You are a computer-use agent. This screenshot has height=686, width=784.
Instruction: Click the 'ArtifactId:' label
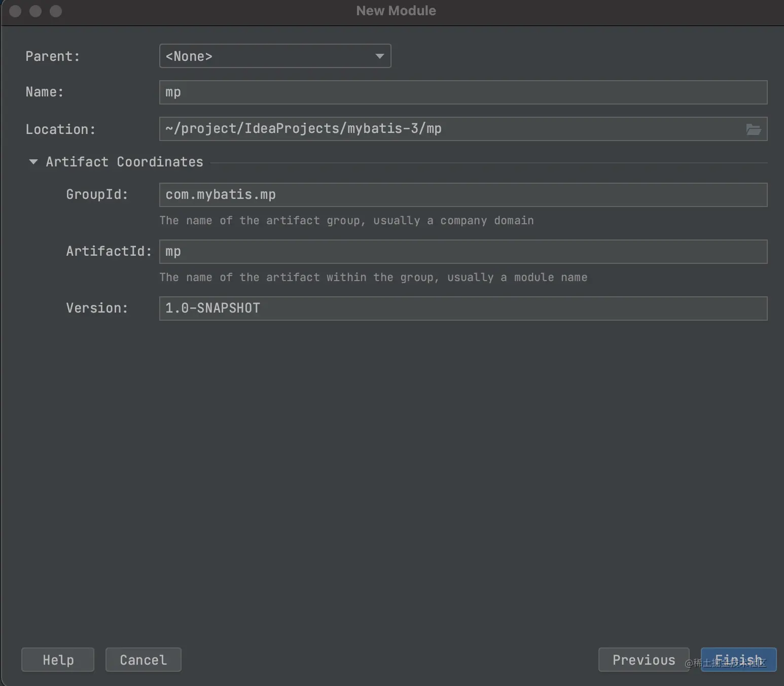tap(109, 251)
